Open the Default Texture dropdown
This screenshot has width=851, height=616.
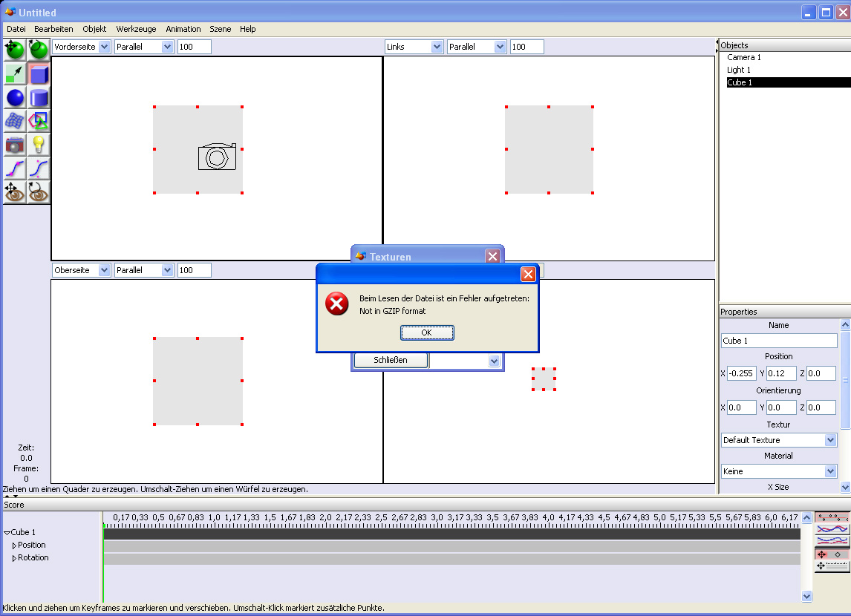coord(830,440)
